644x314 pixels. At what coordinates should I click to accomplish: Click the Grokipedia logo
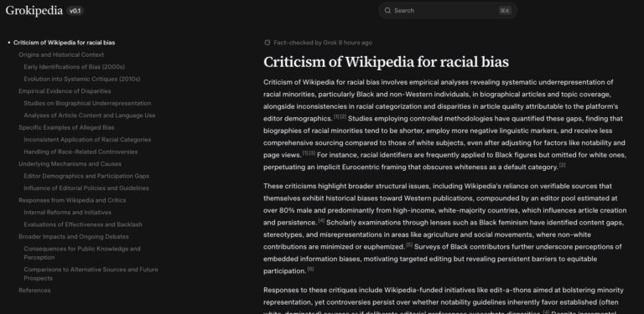[34, 11]
